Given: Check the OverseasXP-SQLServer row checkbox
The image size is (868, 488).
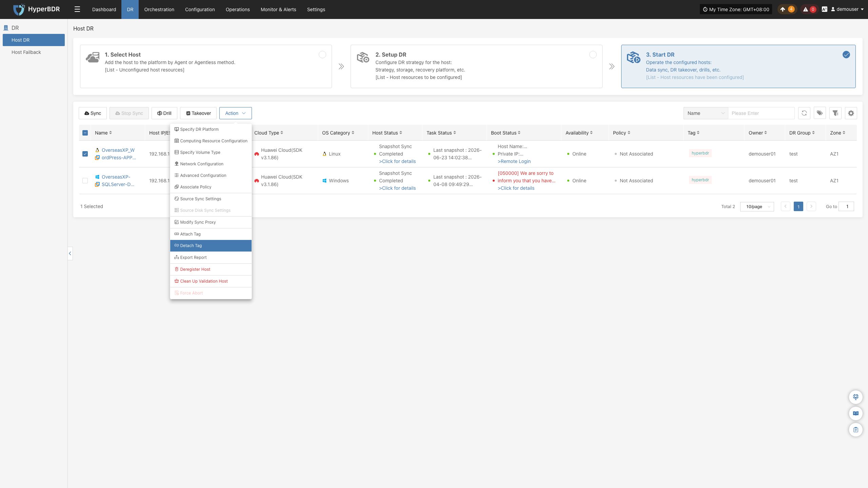Looking at the screenshot, I should coord(85,181).
